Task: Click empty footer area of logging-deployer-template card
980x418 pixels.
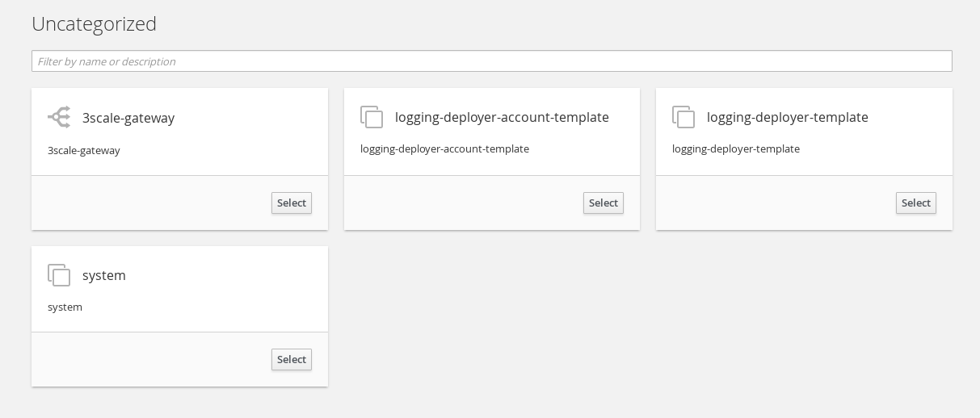Action: point(768,203)
